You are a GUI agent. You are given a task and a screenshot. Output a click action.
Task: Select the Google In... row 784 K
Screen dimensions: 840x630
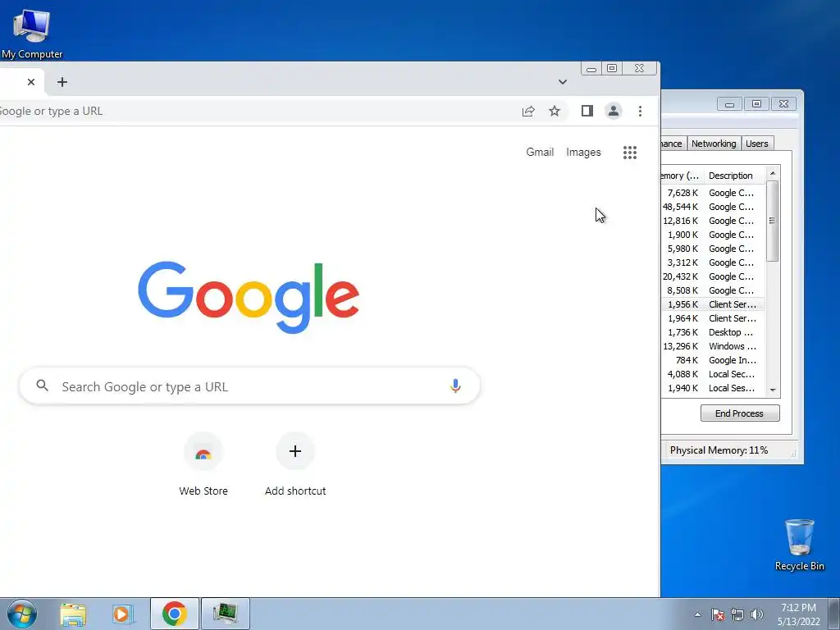(713, 360)
